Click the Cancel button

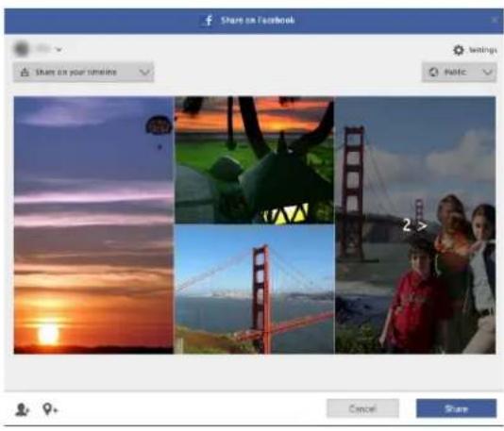pyautogui.click(x=362, y=408)
